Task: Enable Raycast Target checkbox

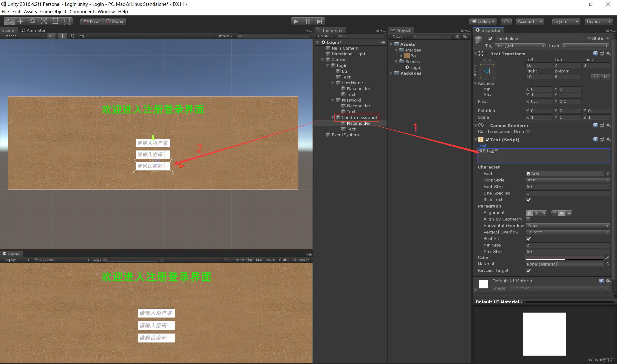Action: coord(529,271)
